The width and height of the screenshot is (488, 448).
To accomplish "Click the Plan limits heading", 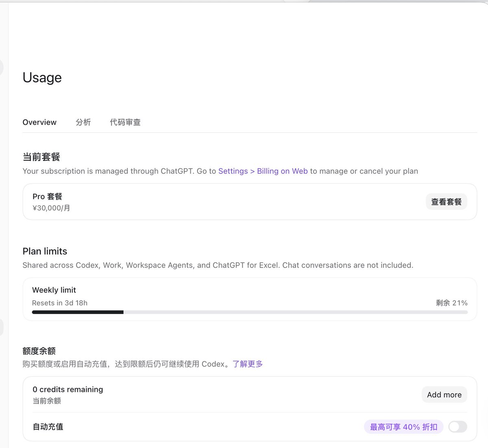I will 45,251.
